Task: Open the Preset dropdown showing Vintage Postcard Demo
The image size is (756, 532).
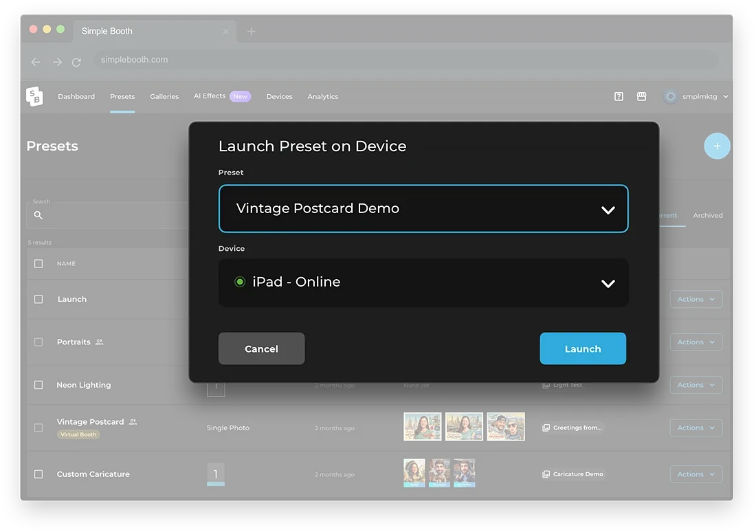Action: coord(423,208)
